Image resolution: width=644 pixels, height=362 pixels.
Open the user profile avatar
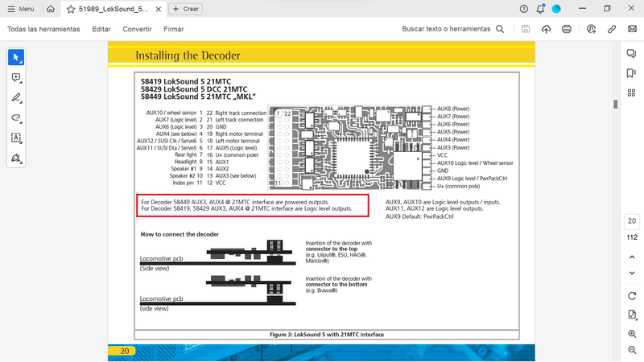pyautogui.click(x=556, y=9)
